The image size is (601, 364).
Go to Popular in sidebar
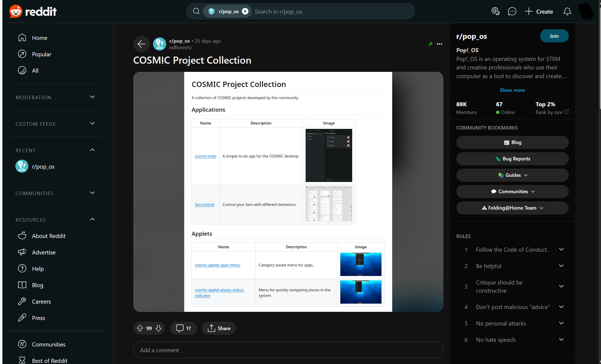point(42,54)
